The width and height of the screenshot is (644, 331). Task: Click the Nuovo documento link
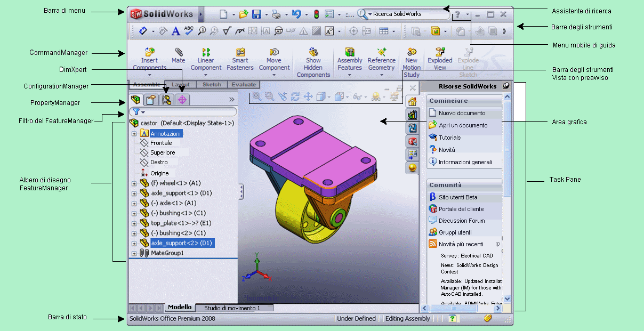pos(462,113)
